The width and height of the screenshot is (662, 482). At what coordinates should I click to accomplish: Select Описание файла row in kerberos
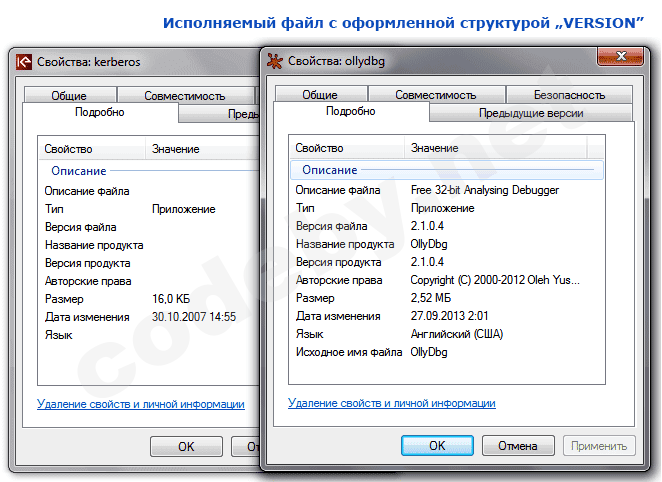(x=149, y=191)
